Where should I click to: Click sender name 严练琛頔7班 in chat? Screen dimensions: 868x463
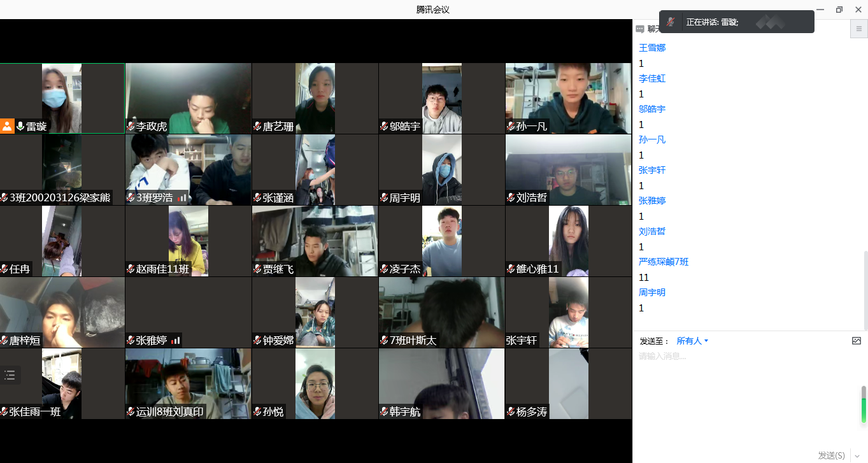(664, 262)
